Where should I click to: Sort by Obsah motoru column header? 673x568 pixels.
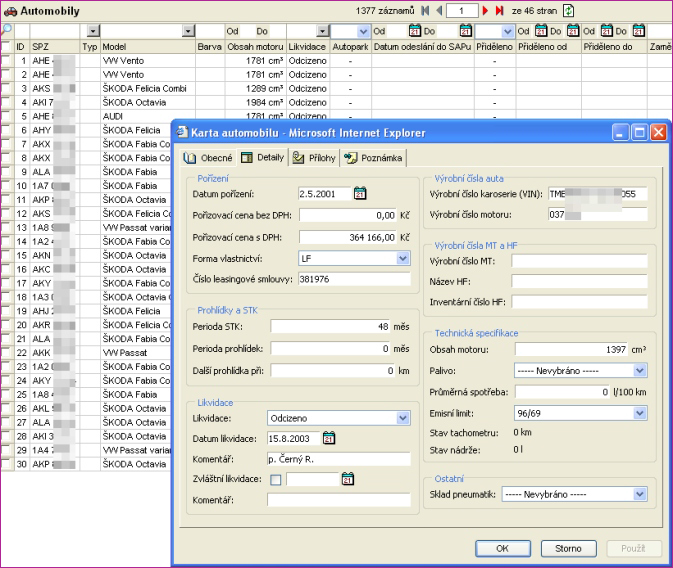coord(255,47)
